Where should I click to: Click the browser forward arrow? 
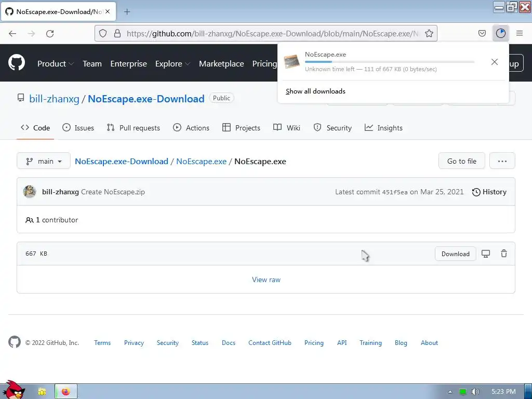coord(31,34)
